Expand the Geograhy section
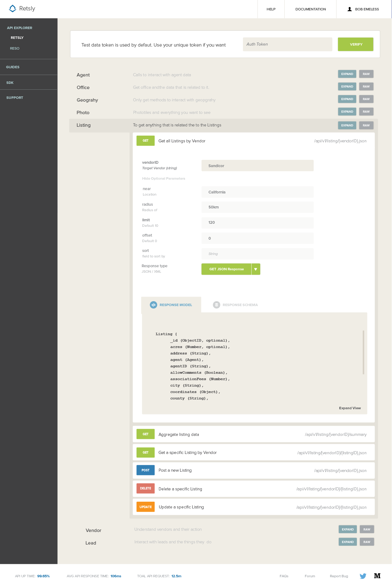This screenshot has width=392, height=588. click(x=347, y=99)
